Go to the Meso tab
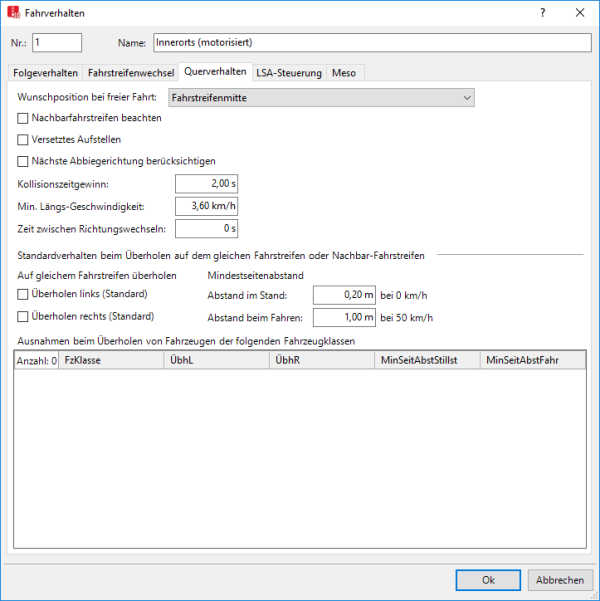600x601 pixels. pyautogui.click(x=346, y=73)
